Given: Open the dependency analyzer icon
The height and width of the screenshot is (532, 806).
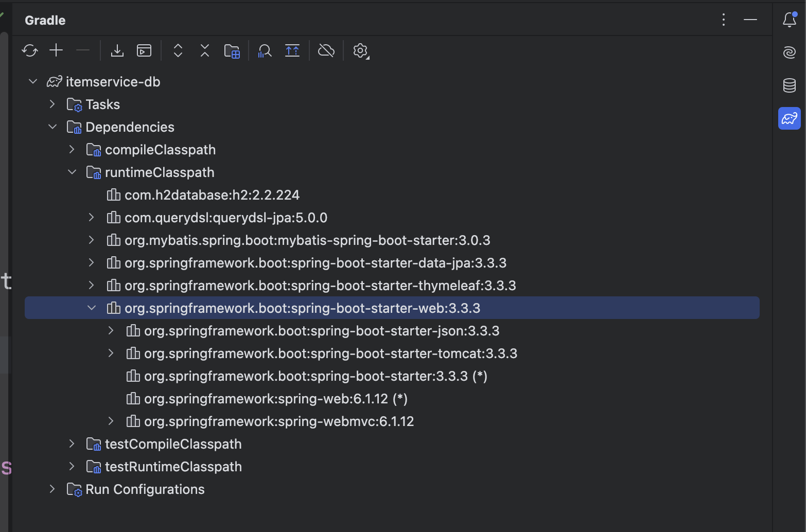Looking at the screenshot, I should (265, 50).
